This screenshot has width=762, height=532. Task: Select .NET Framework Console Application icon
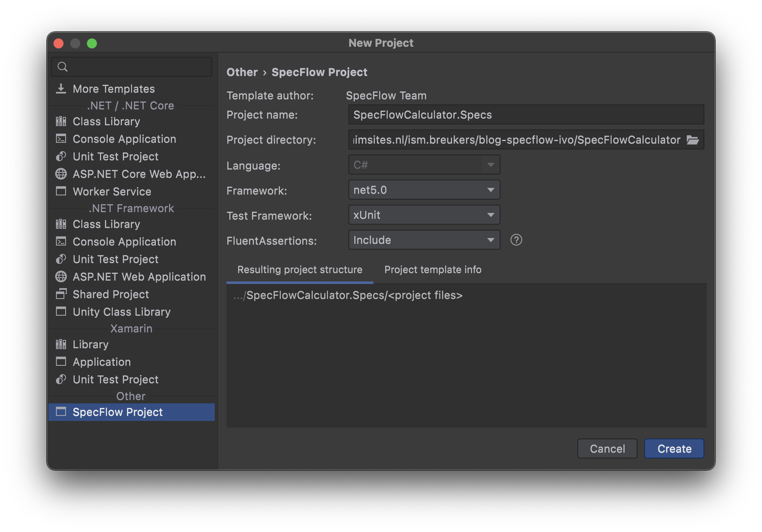[x=61, y=241]
